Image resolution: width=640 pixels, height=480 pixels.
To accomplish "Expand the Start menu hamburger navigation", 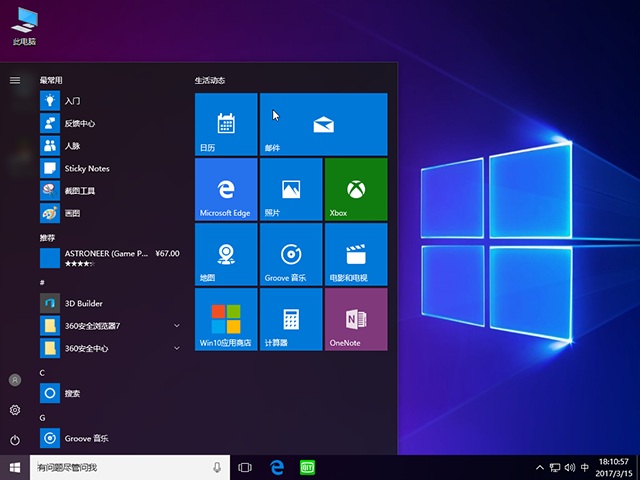I will pos(15,80).
